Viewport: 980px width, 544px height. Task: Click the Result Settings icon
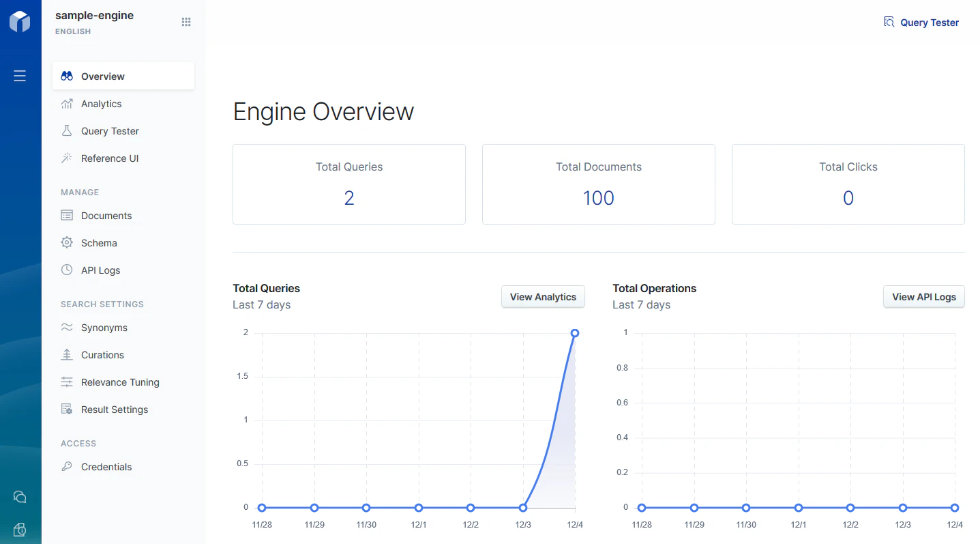tap(67, 410)
